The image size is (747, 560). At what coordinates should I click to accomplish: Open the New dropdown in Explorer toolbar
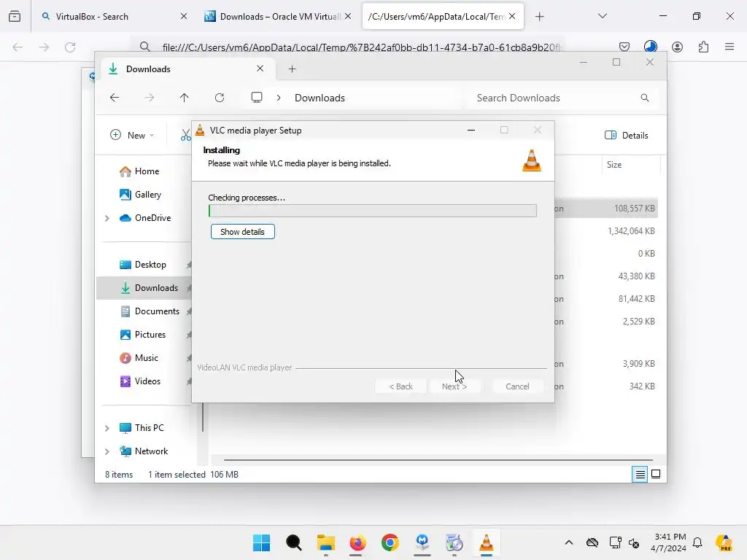133,135
